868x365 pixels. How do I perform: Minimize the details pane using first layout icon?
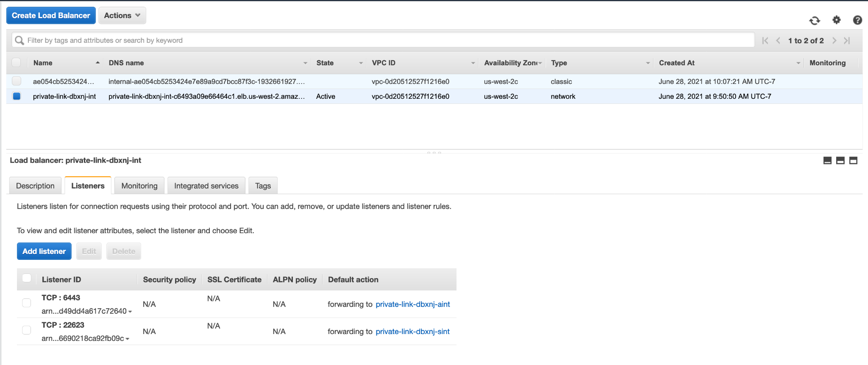point(827,160)
